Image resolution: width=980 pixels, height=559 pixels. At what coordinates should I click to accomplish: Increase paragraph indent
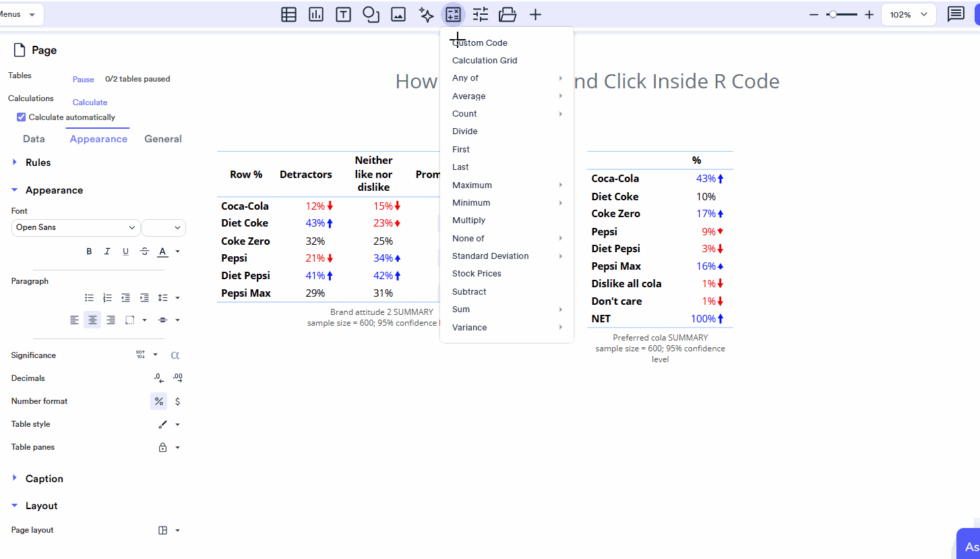(144, 297)
